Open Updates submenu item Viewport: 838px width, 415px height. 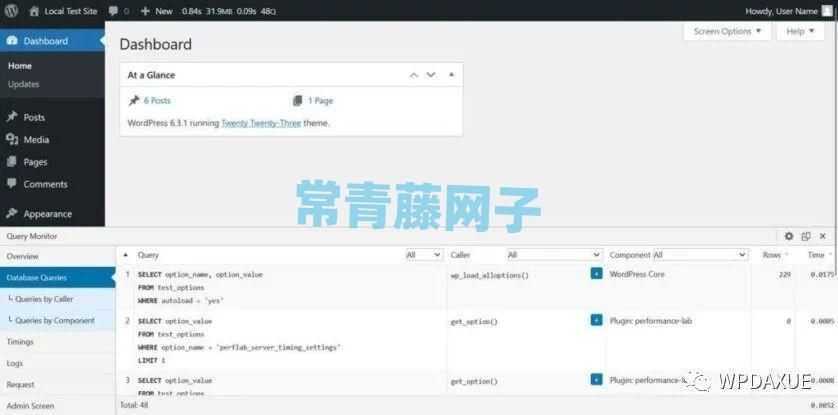pyautogui.click(x=24, y=84)
